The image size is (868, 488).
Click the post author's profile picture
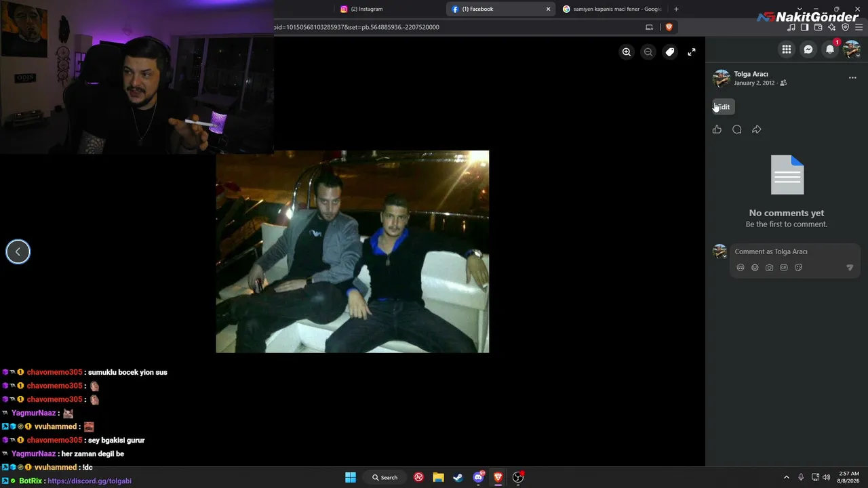tap(722, 78)
